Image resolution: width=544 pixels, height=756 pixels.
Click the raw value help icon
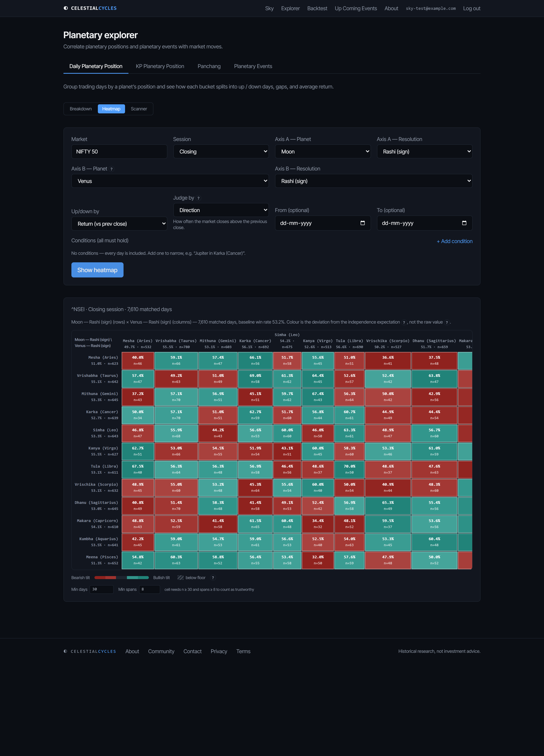[x=447, y=322]
